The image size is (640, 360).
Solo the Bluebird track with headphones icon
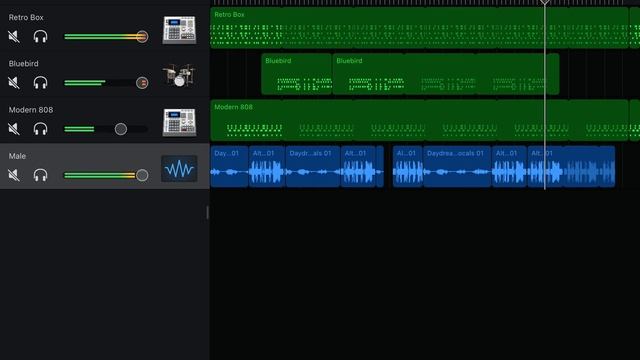pos(40,83)
